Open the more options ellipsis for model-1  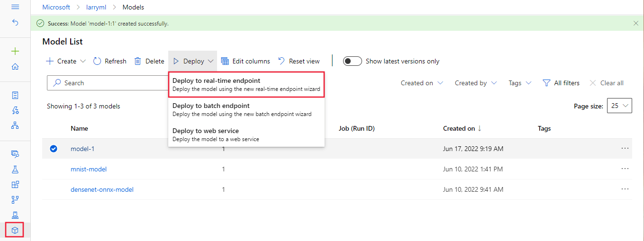(625, 148)
